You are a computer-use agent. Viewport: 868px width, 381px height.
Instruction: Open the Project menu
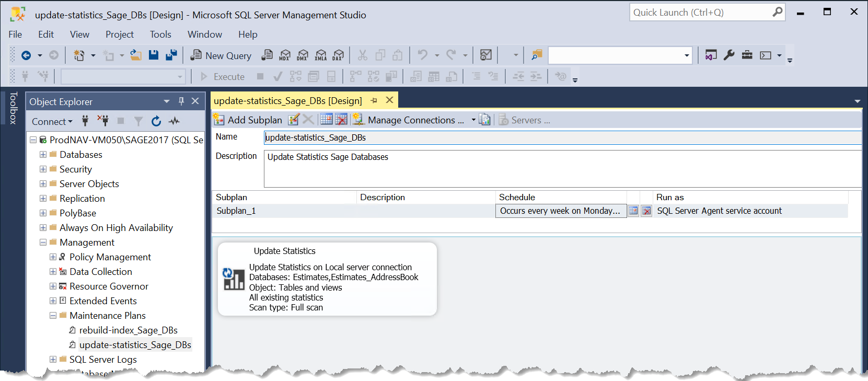(120, 34)
